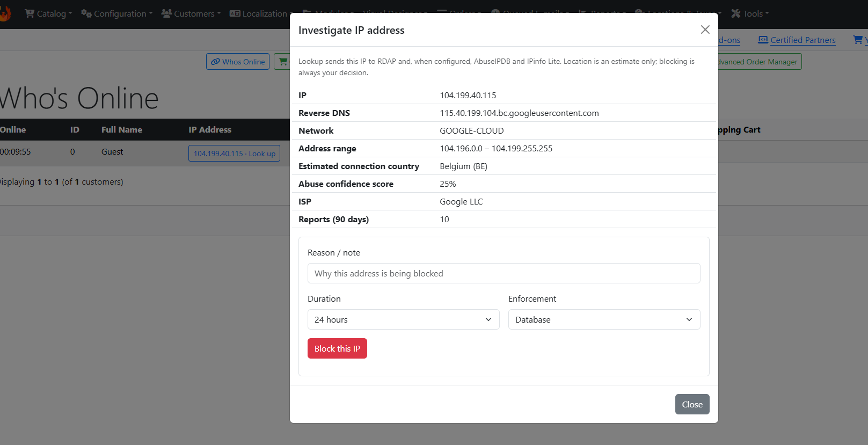Click the IP value 104.199.40.115 in dialog
Screen dimensions: 868x445
(x=468, y=95)
